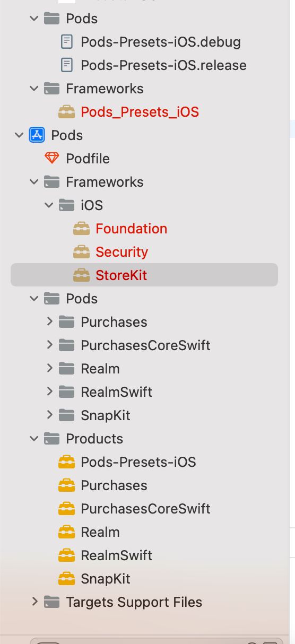Image resolution: width=295 pixels, height=644 pixels.
Task: Collapse the Pods project root chevron
Action: (x=20, y=135)
